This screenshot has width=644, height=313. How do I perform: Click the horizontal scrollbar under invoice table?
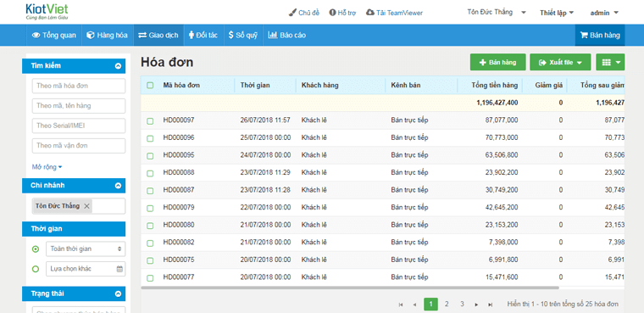coord(350,288)
